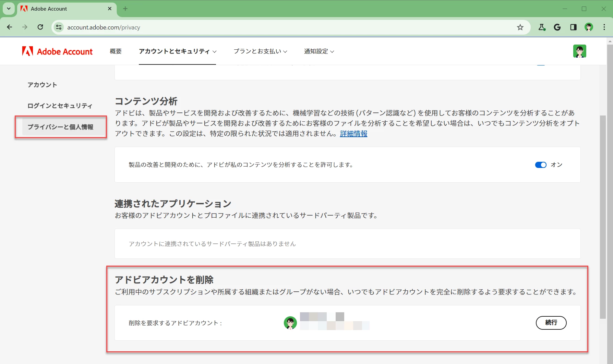
Task: Open the tab search dropdown arrow
Action: click(9, 9)
